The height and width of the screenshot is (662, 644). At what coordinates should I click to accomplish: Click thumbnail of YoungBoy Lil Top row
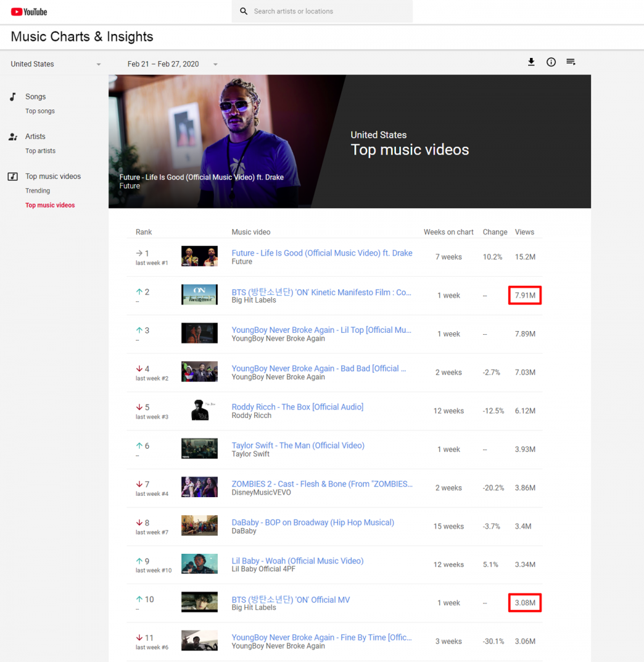click(x=200, y=333)
